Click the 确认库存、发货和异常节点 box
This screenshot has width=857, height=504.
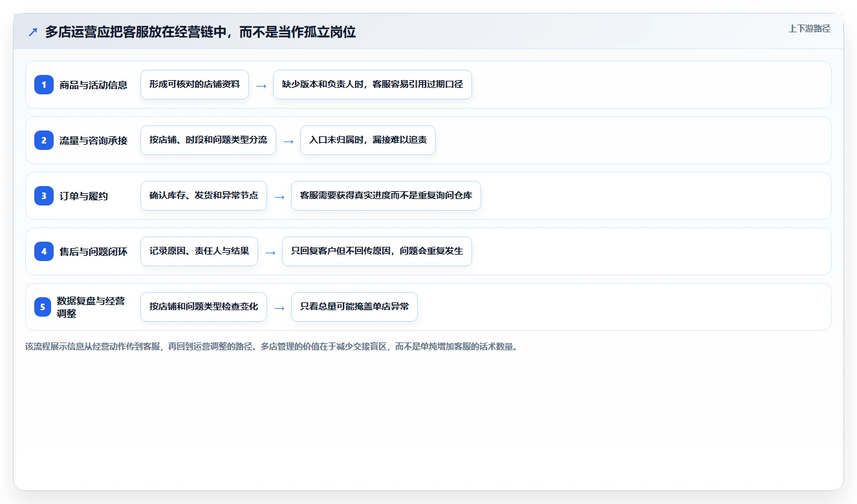click(x=204, y=196)
